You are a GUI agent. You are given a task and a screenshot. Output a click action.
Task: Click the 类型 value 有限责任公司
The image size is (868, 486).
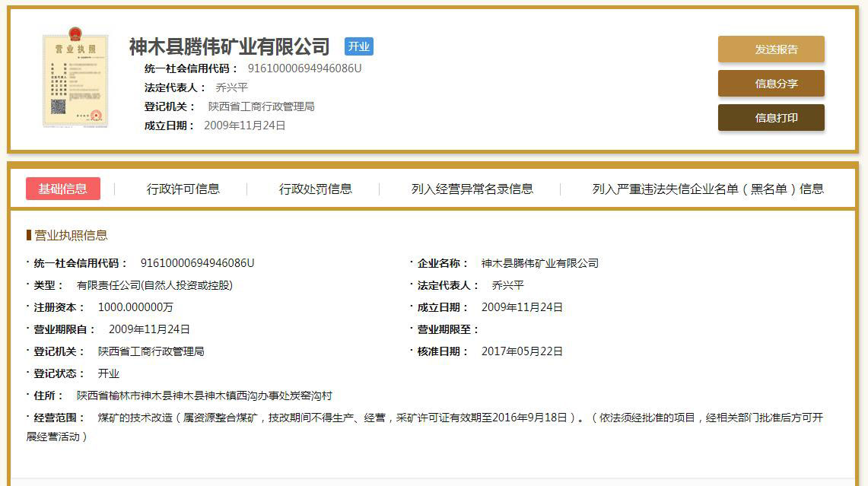(154, 285)
